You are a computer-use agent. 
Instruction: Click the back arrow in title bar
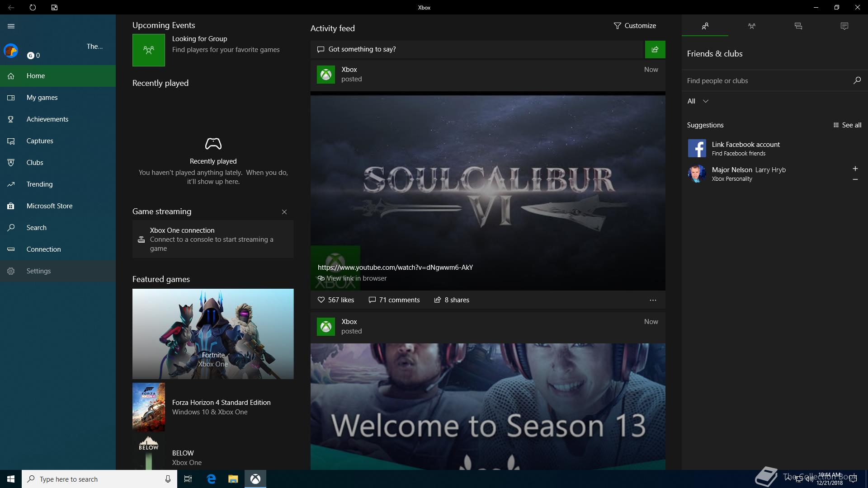pos(11,7)
